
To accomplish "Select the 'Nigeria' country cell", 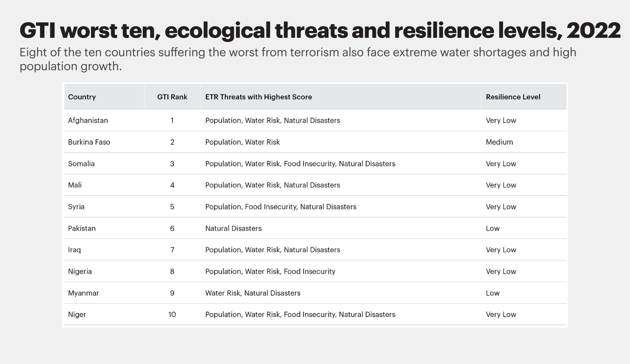I will coord(80,271).
